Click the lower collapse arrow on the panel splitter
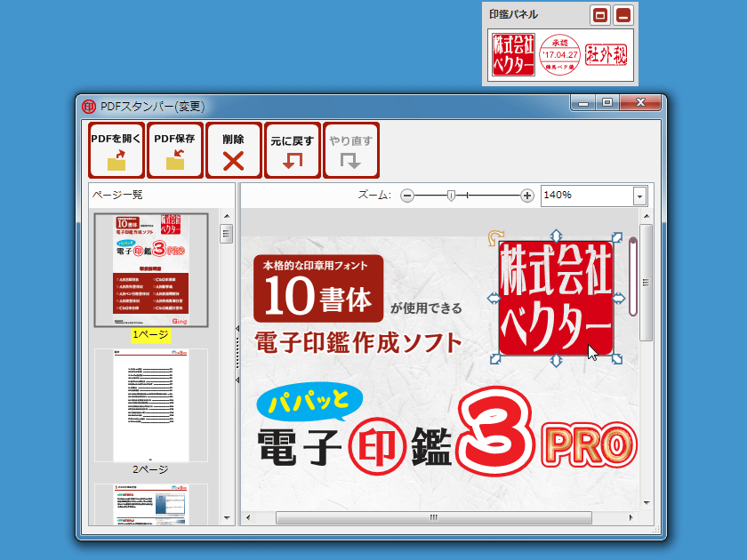Image resolution: width=747 pixels, height=560 pixels. click(237, 380)
